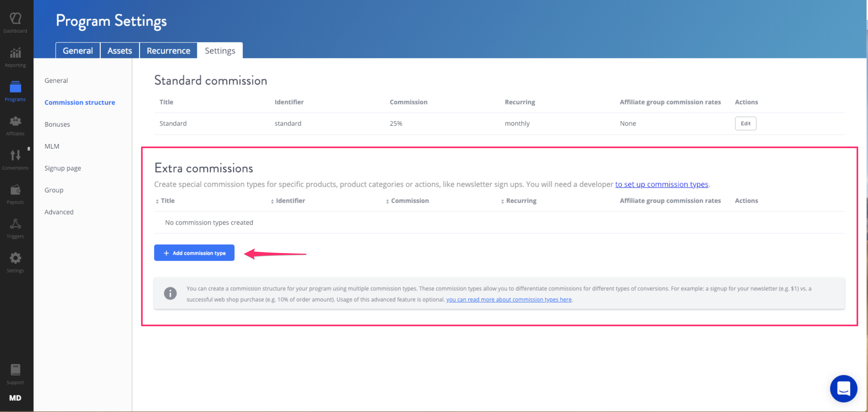Viewport: 868px width, 412px height.
Task: Click Add commission type button
Action: coord(194,253)
